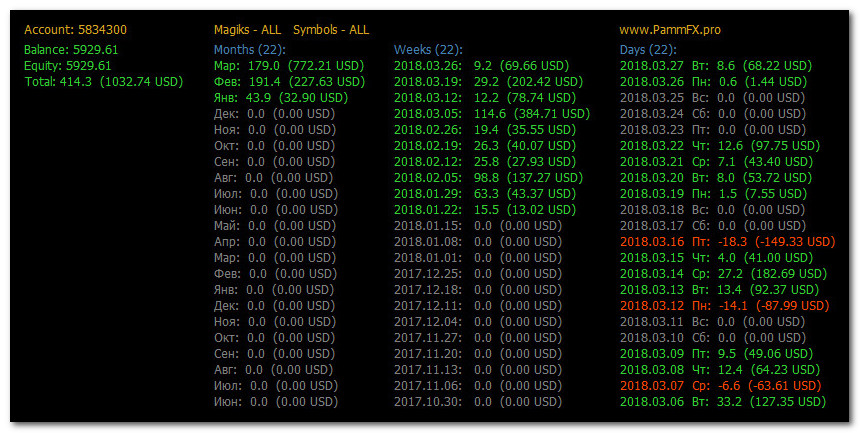Click the Balance: 5929.61 line
Viewport: 860px width, 433px height.
click(x=71, y=49)
